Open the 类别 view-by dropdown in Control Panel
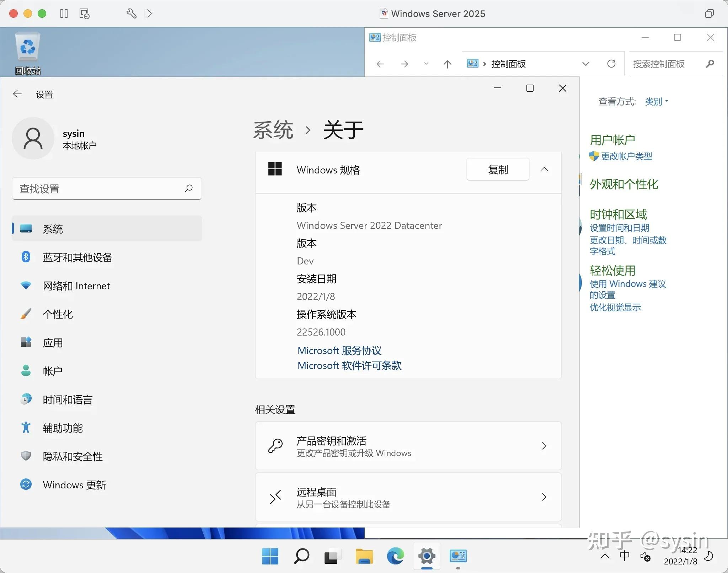This screenshot has height=573, width=728. click(x=656, y=102)
